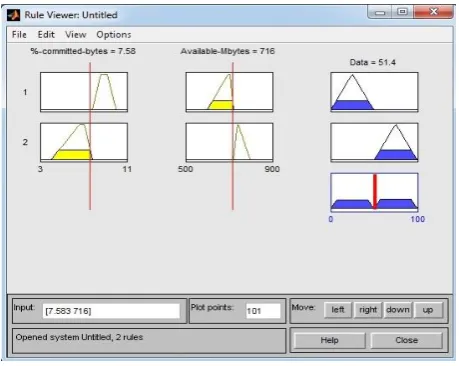The width and height of the screenshot is (459, 366).
Task: Click the down Move button
Action: click(x=398, y=310)
